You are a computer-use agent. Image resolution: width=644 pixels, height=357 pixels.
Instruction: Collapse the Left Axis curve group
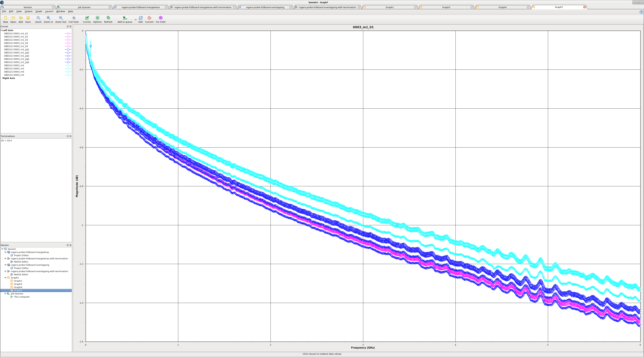tap(1, 30)
